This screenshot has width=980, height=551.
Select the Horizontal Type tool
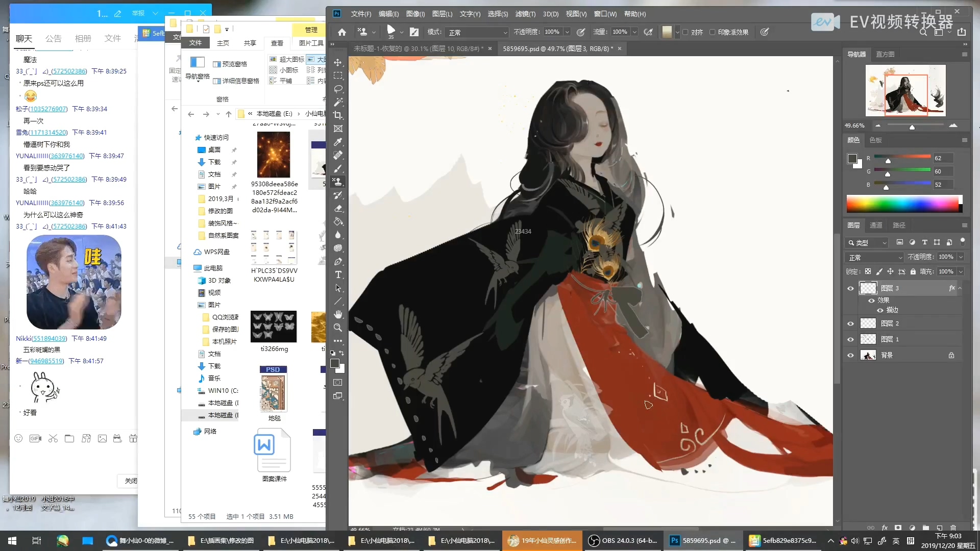coord(338,274)
